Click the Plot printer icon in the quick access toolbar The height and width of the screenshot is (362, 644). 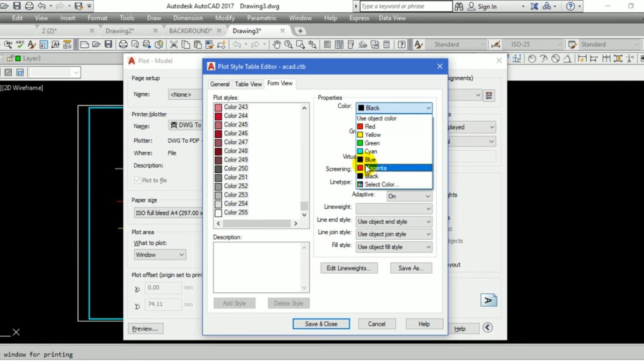pyautogui.click(x=29, y=6)
